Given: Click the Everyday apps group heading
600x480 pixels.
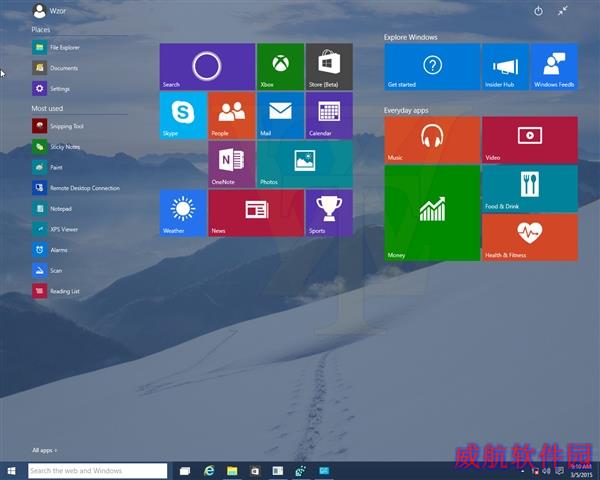Looking at the screenshot, I should pos(406,110).
